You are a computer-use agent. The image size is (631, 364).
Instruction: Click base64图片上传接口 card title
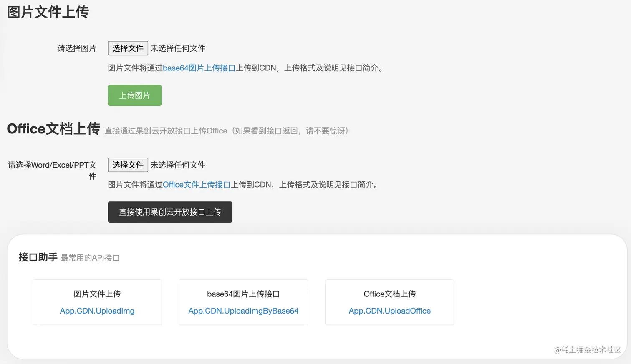[x=243, y=294]
